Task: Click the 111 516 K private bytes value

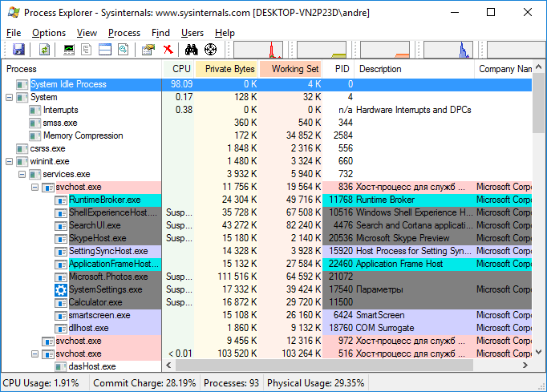Action: coord(237,277)
